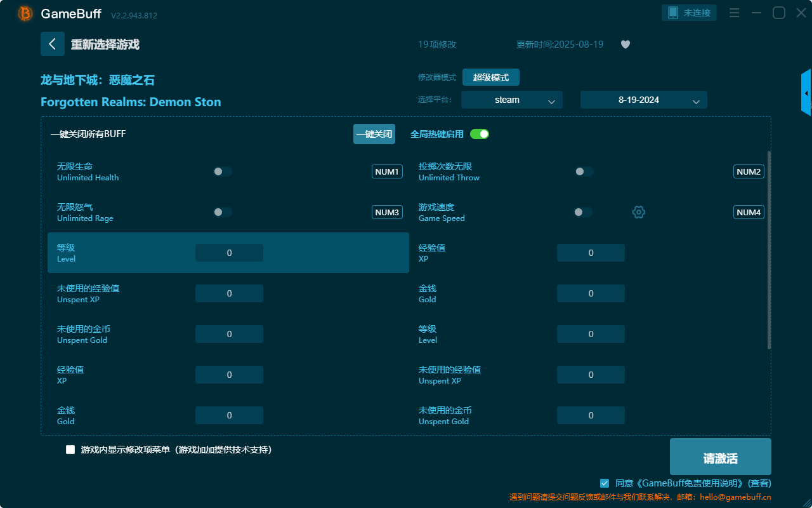Click the 一键关闭所有BUFF label
The height and width of the screenshot is (508, 812).
[x=88, y=134]
